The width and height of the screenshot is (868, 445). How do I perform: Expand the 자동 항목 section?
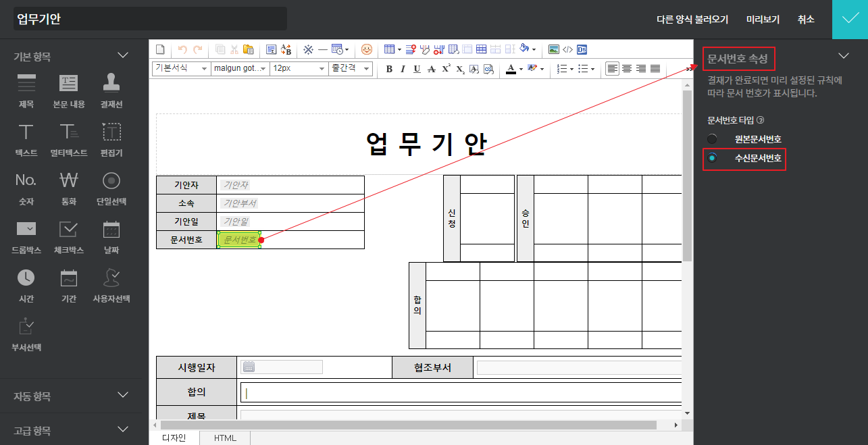point(122,395)
